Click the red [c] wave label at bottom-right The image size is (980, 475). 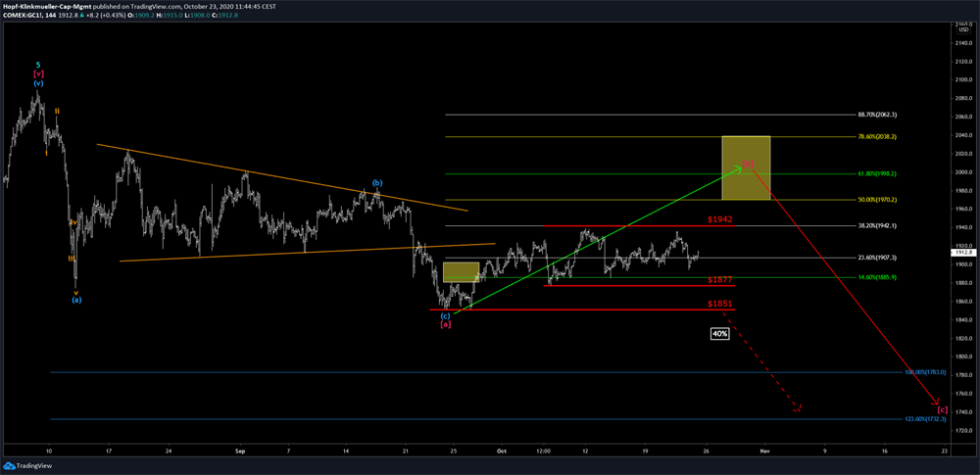pyautogui.click(x=942, y=408)
